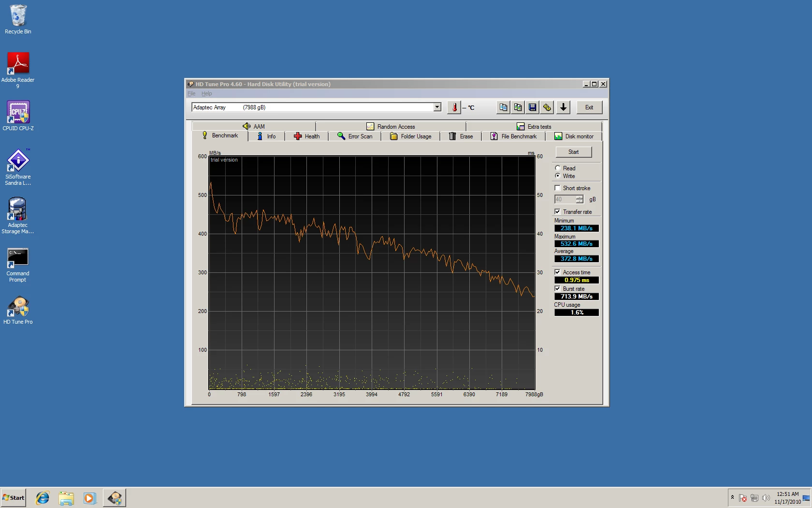Image resolution: width=812 pixels, height=508 pixels.
Task: Switch to the File Benchmark tab
Action: [513, 136]
